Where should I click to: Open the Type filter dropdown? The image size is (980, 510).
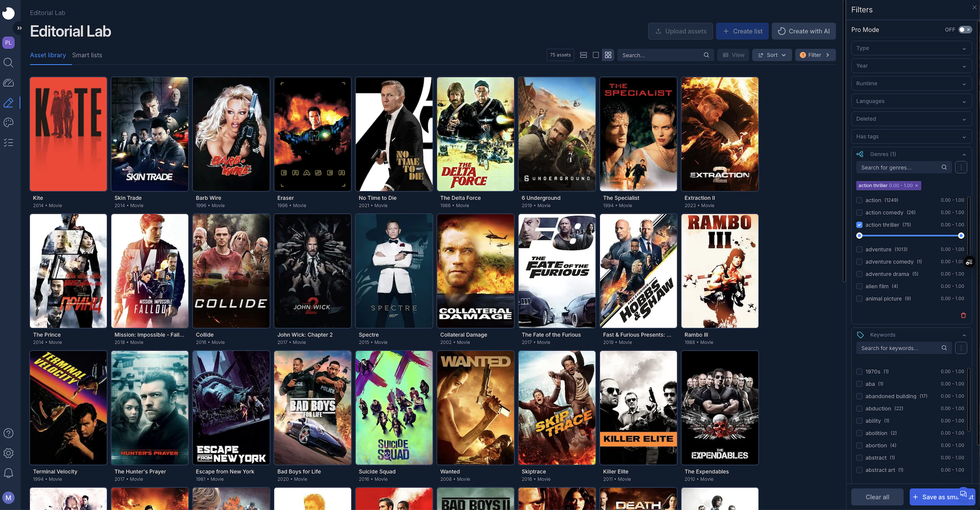tap(911, 48)
